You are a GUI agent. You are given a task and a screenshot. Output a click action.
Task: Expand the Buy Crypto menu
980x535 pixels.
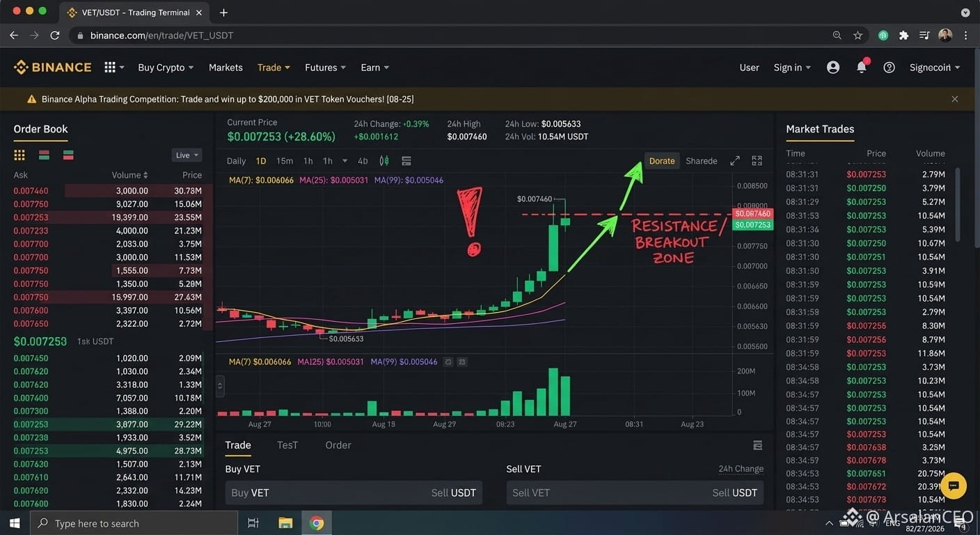pos(166,68)
